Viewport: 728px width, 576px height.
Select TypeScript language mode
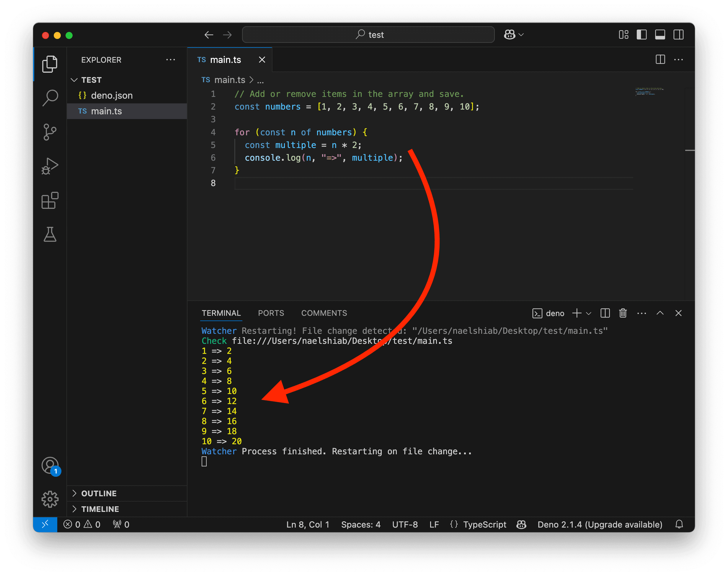pyautogui.click(x=484, y=524)
